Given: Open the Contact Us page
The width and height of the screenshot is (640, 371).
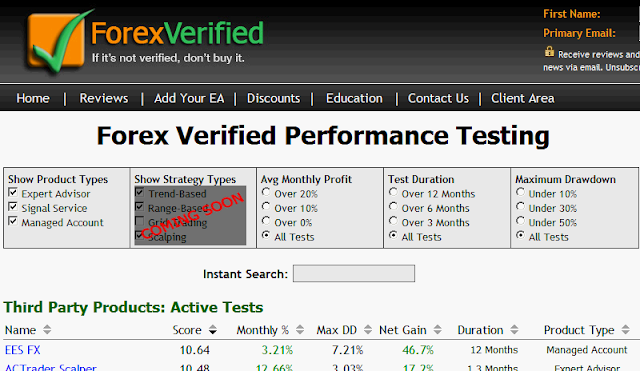Looking at the screenshot, I should [x=438, y=98].
